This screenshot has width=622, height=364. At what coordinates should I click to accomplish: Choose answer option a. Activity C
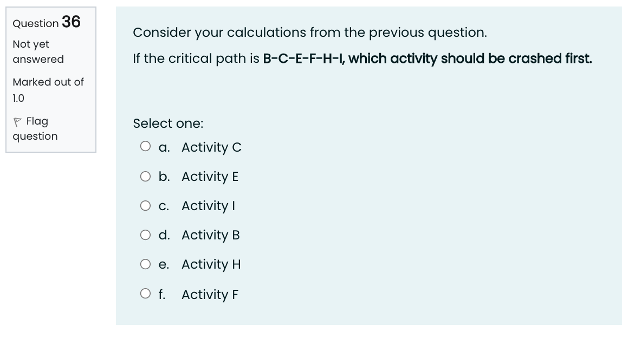(x=211, y=147)
